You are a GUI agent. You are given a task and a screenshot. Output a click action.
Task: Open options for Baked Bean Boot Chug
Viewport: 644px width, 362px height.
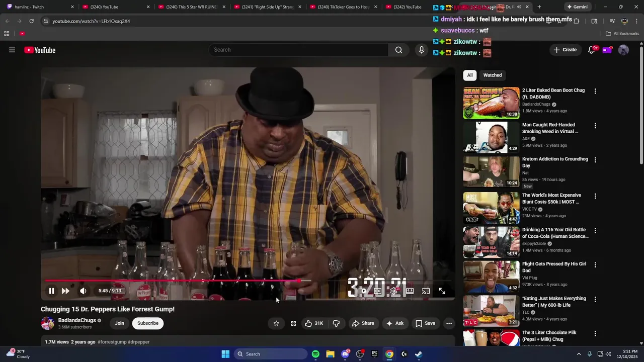click(595, 92)
